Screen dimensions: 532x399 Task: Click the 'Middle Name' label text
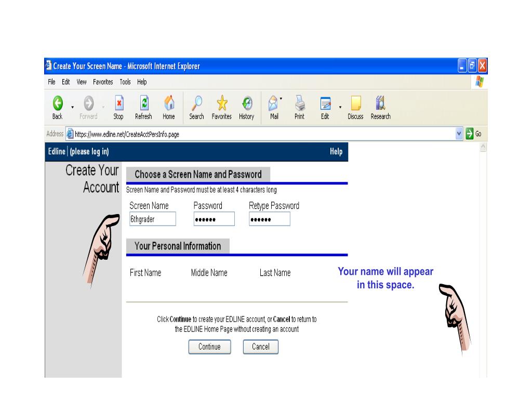209,272
